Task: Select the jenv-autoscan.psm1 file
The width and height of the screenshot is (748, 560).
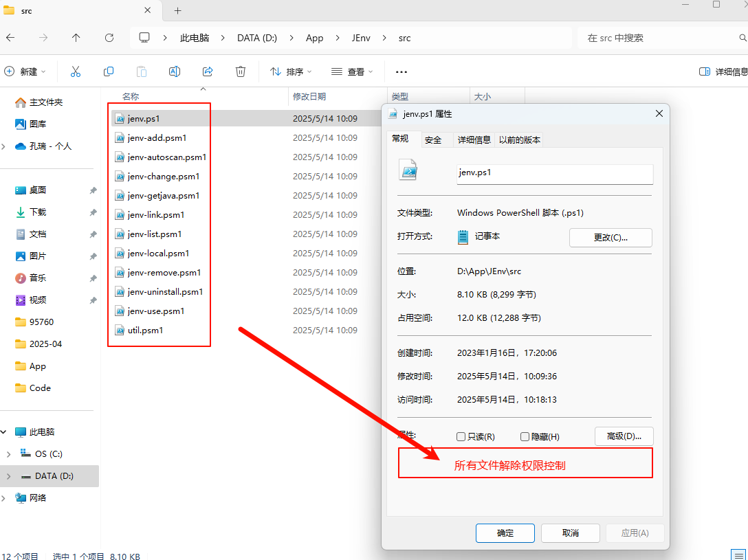Action: pyautogui.click(x=166, y=157)
